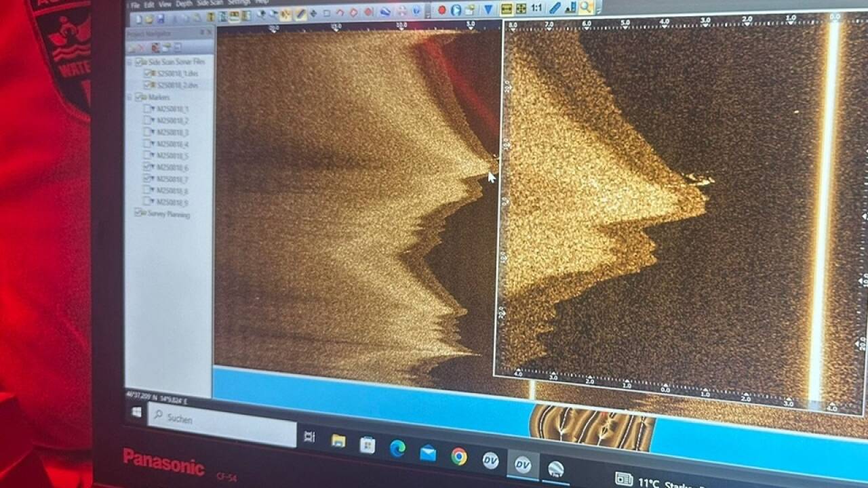The image size is (868, 488).
Task: Open the View menu
Action: pos(165,4)
